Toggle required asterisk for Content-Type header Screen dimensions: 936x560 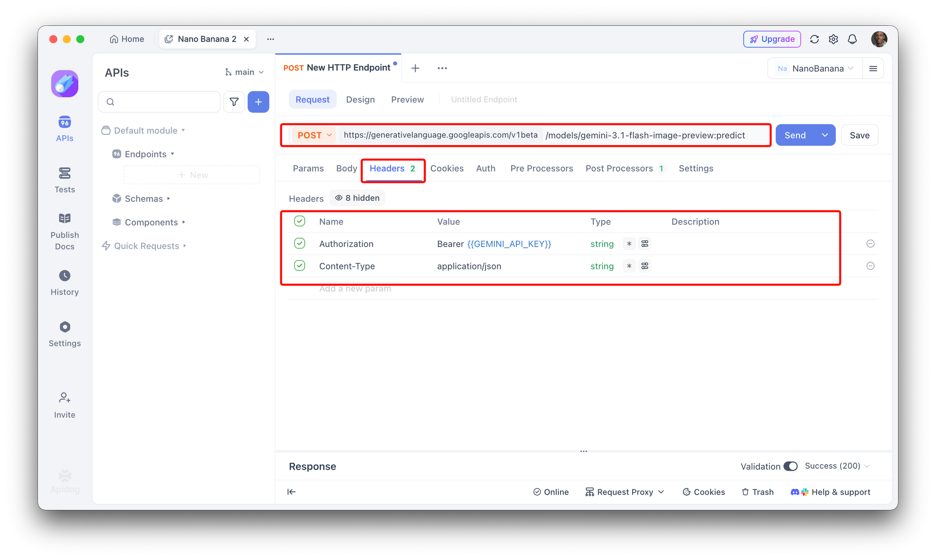pos(629,266)
